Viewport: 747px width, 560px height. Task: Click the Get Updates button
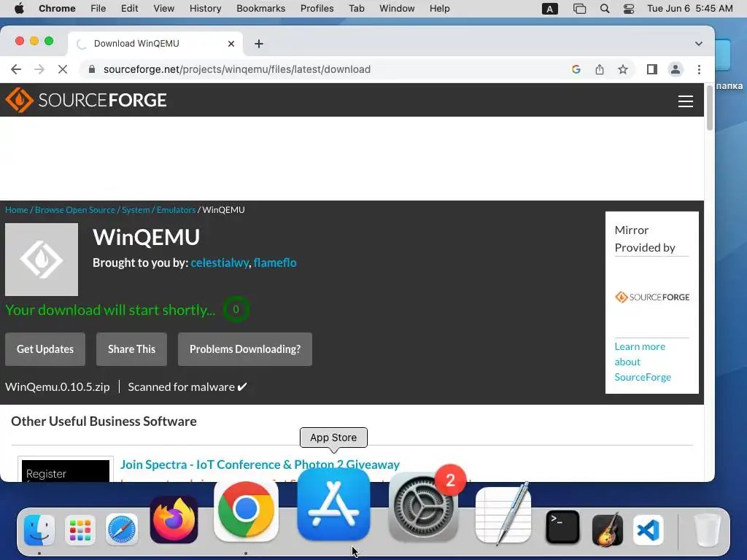(x=45, y=349)
